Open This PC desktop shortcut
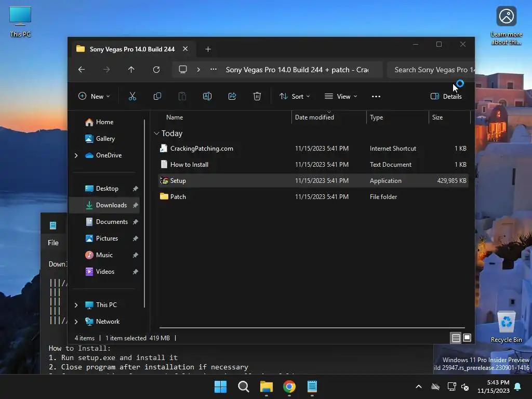Screen dimensions: 532x399 coord(20,21)
